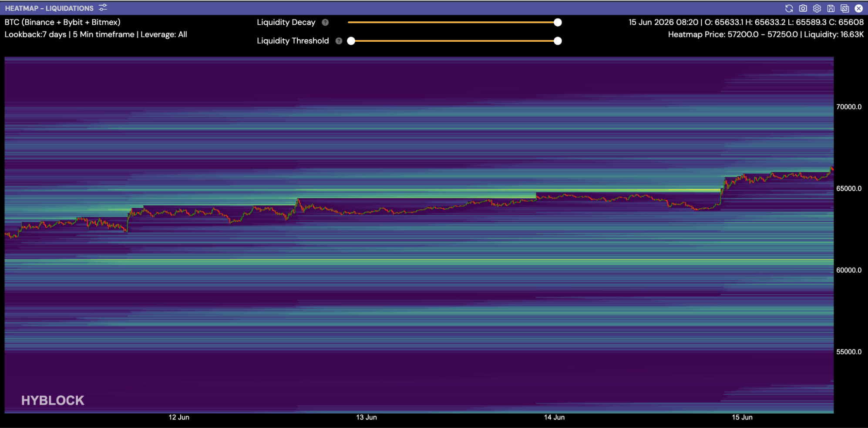Save the heatmap with floppy disk icon
The height and width of the screenshot is (428, 868).
point(831,8)
